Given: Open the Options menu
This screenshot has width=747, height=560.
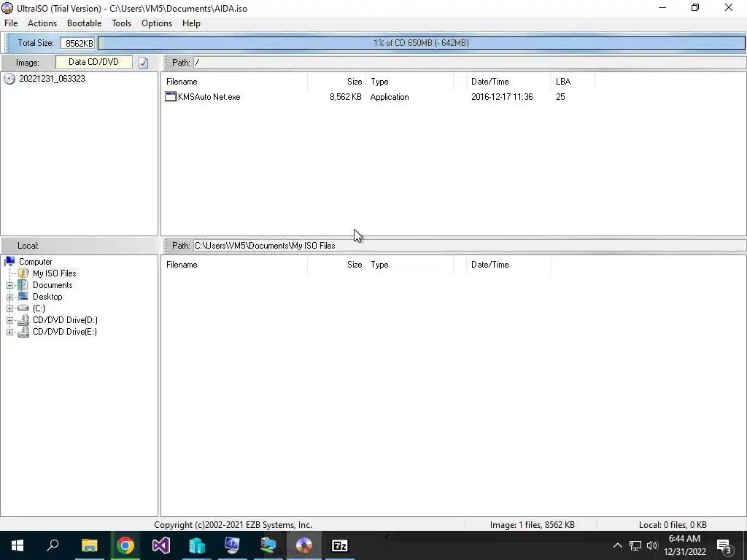Looking at the screenshot, I should tap(157, 23).
